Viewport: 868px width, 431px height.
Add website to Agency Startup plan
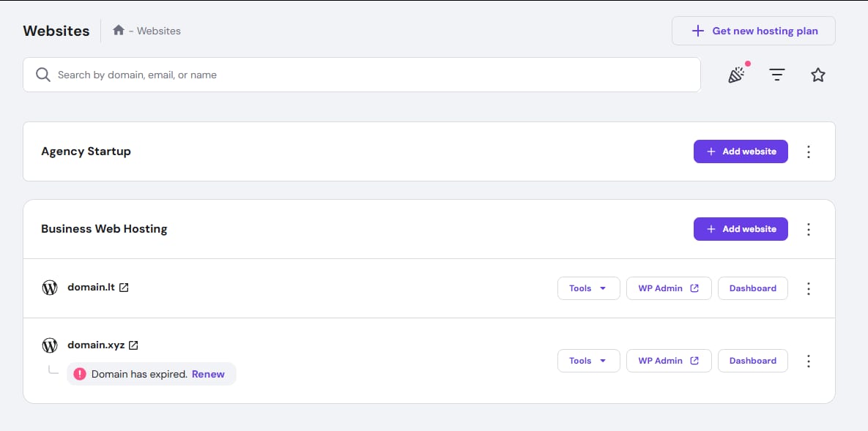coord(741,151)
